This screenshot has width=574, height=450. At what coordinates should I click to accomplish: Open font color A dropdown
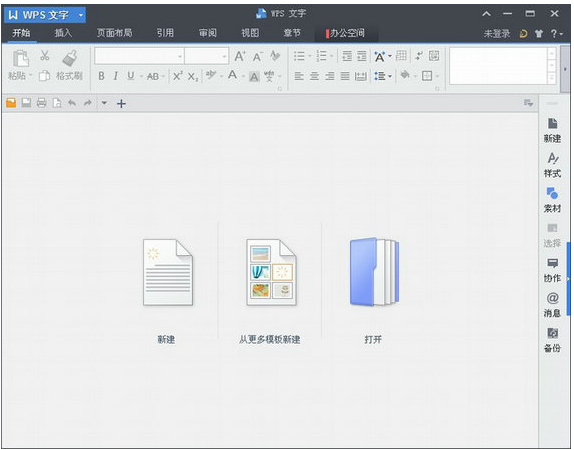tap(242, 76)
